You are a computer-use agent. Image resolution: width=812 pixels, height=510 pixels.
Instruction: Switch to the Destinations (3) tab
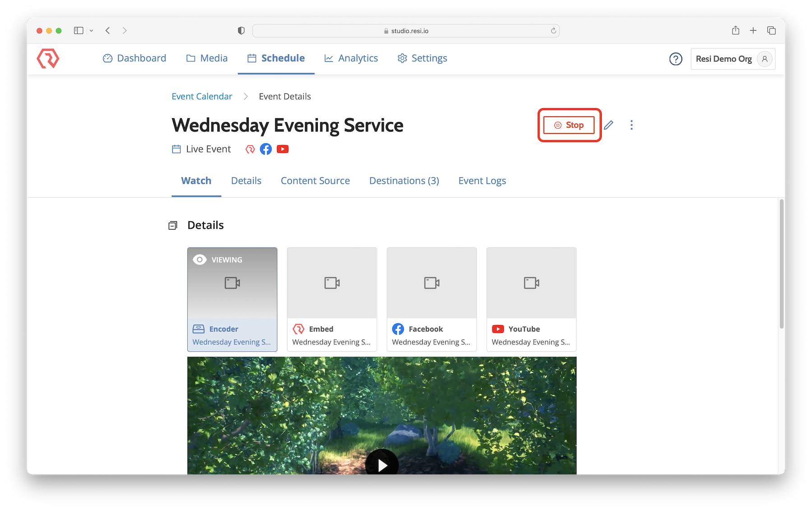[404, 181]
